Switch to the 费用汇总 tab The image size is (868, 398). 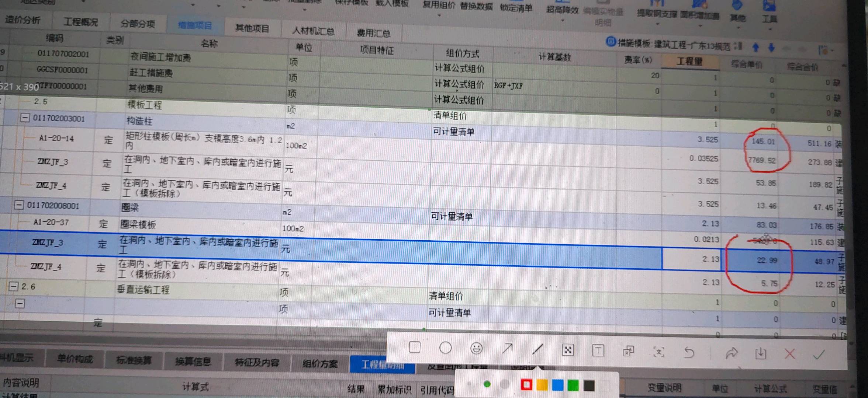(x=373, y=33)
